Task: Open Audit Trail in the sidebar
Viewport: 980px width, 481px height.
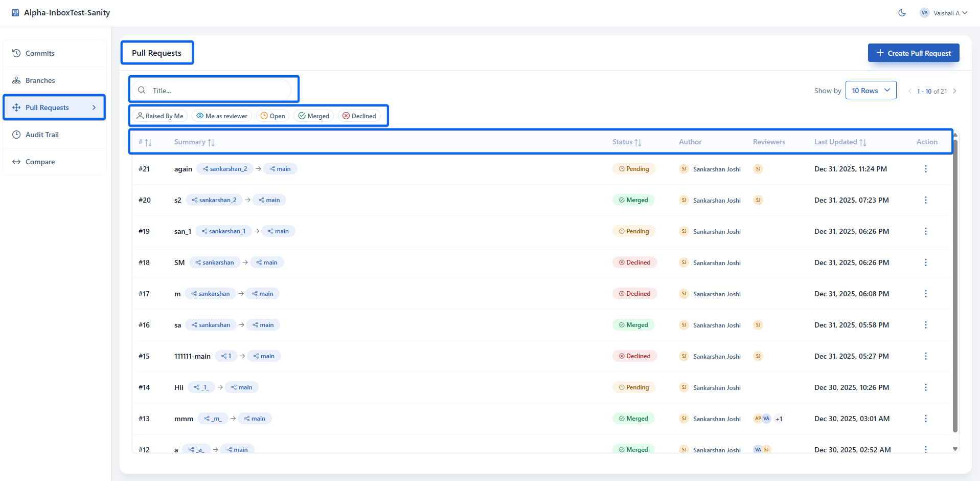Action: click(55, 135)
